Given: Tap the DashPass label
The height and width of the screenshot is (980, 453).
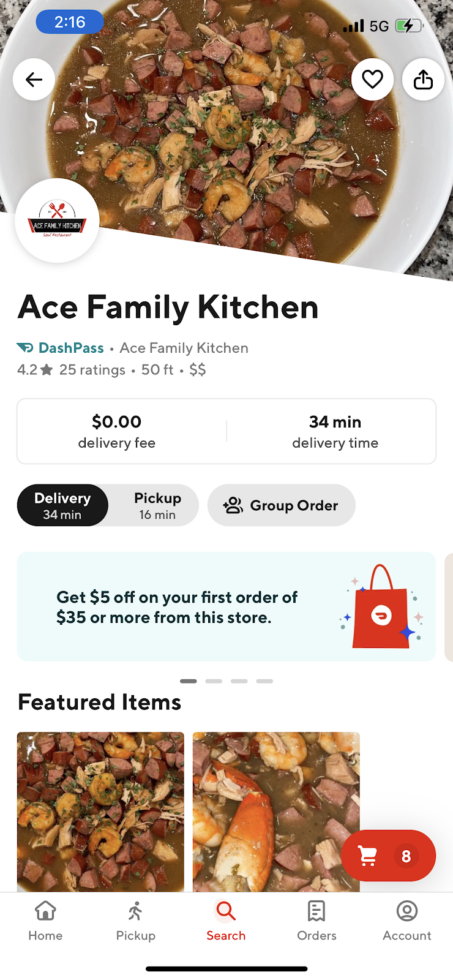Looking at the screenshot, I should click(61, 347).
